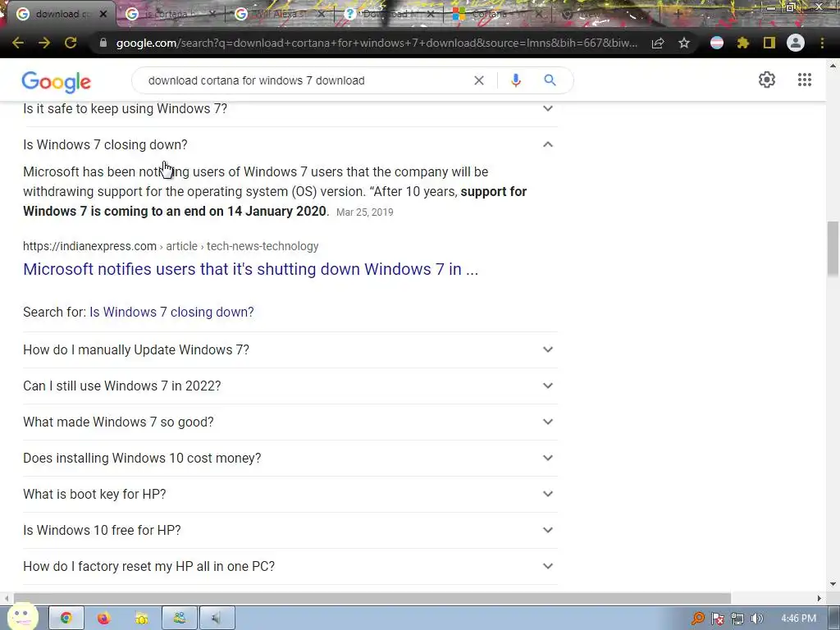
Task: Click the indianexpress.com source URL
Action: 171,246
